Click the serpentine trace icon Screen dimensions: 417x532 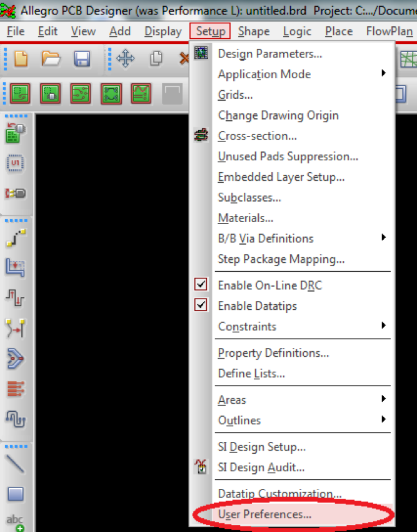[x=16, y=419]
